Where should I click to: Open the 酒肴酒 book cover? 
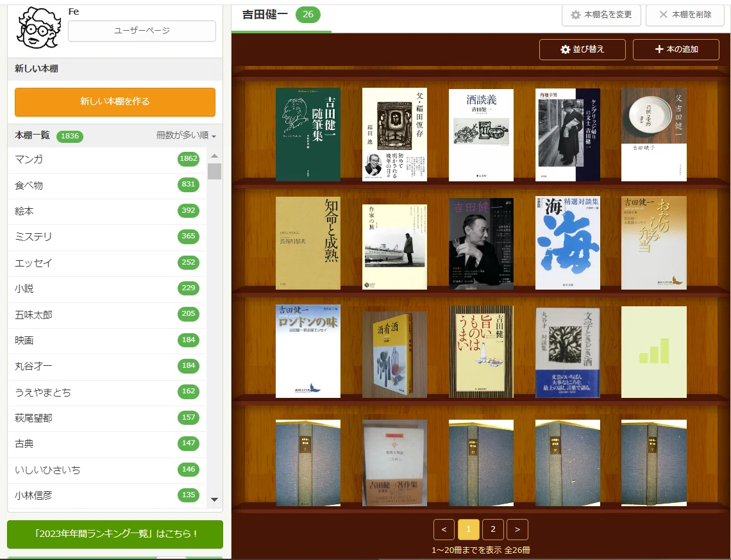[x=394, y=354]
